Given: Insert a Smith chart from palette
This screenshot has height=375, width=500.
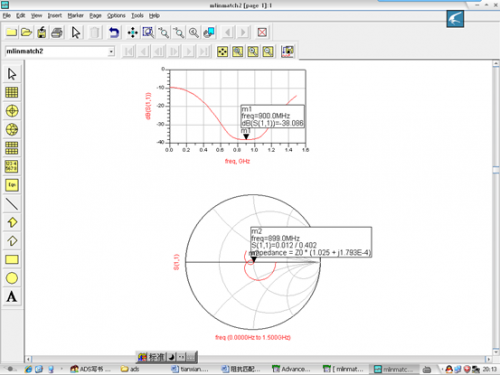Looking at the screenshot, I should [x=12, y=129].
